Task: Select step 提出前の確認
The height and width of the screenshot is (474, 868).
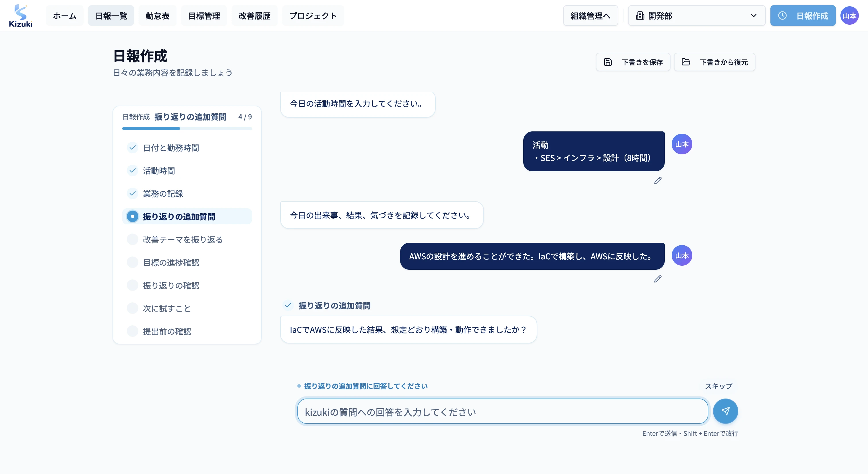Action: pos(187,331)
